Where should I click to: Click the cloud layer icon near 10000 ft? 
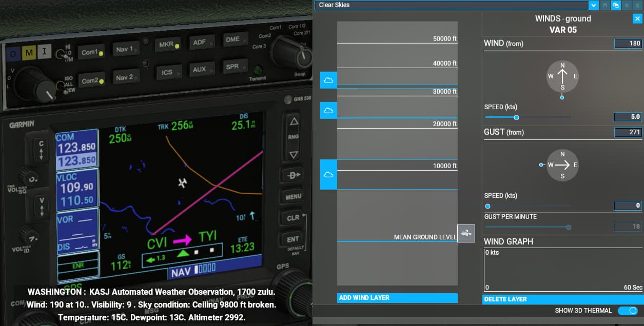pyautogui.click(x=328, y=174)
